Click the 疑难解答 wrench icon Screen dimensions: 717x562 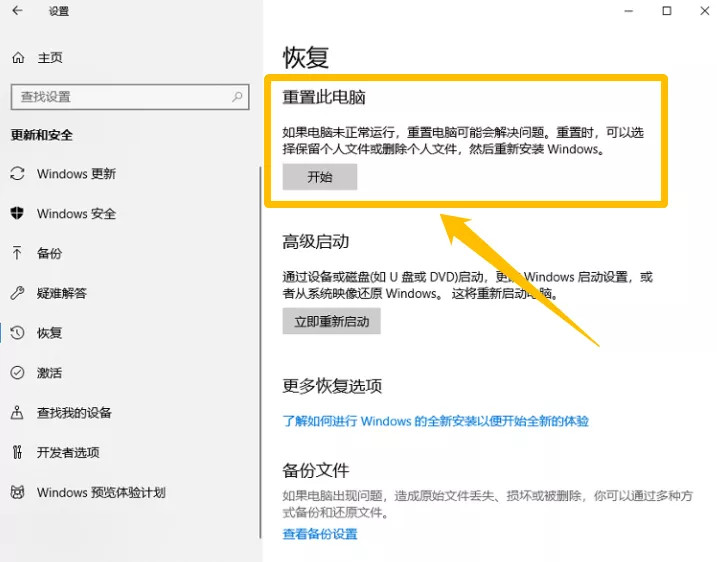pyautogui.click(x=17, y=293)
